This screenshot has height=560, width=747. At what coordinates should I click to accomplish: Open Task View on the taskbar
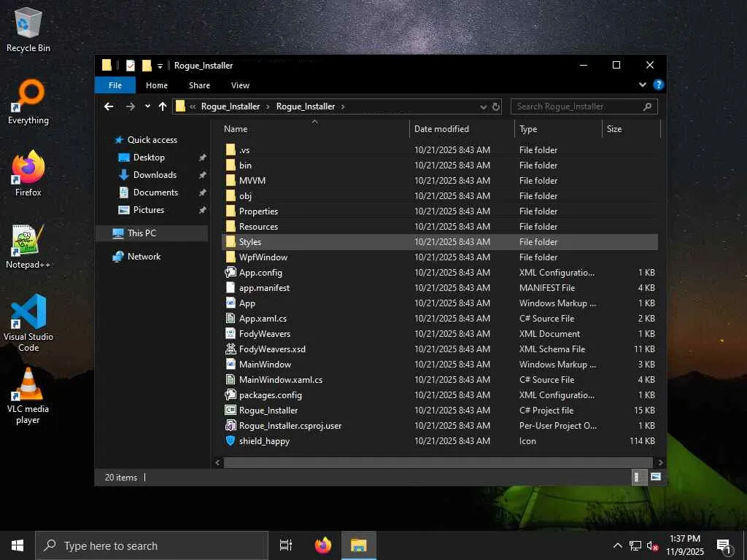(286, 545)
